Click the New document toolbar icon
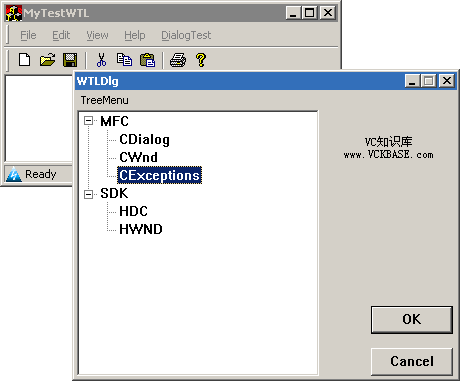The width and height of the screenshot is (460, 381). (24, 60)
